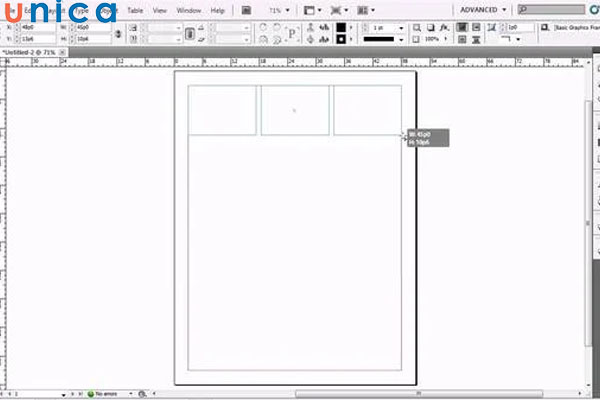
Task: Click the stroke color swatch
Action: (341, 39)
